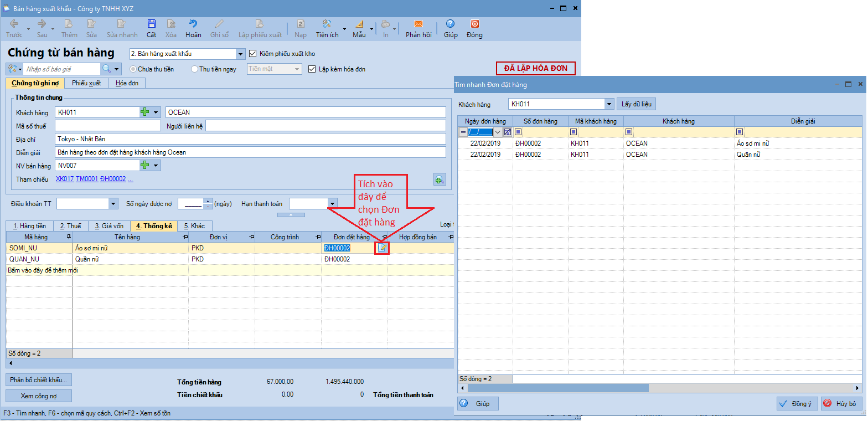This screenshot has height=421, width=868.
Task: Open the Điều khoản TT dropdown
Action: [x=113, y=204]
